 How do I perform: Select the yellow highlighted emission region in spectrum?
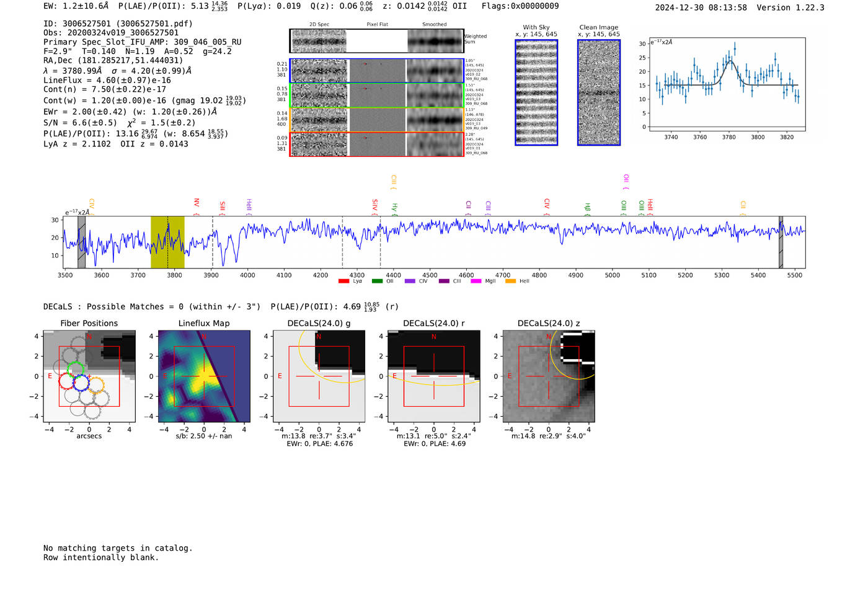pyautogui.click(x=167, y=242)
